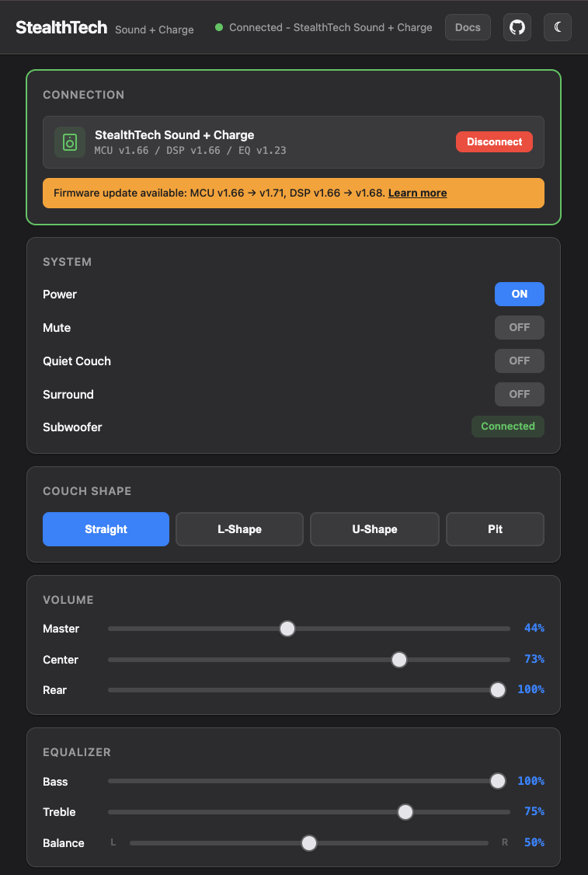Viewport: 588px width, 875px height.
Task: Select the Straight couch shape
Action: pos(106,529)
